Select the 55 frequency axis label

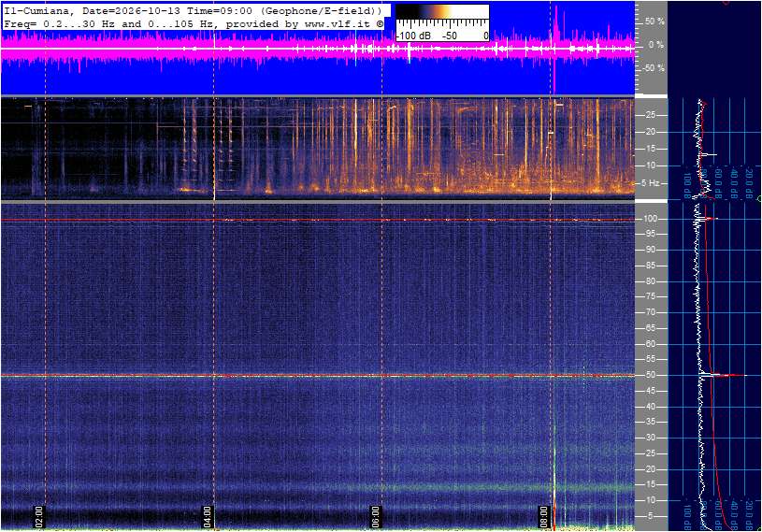point(650,360)
